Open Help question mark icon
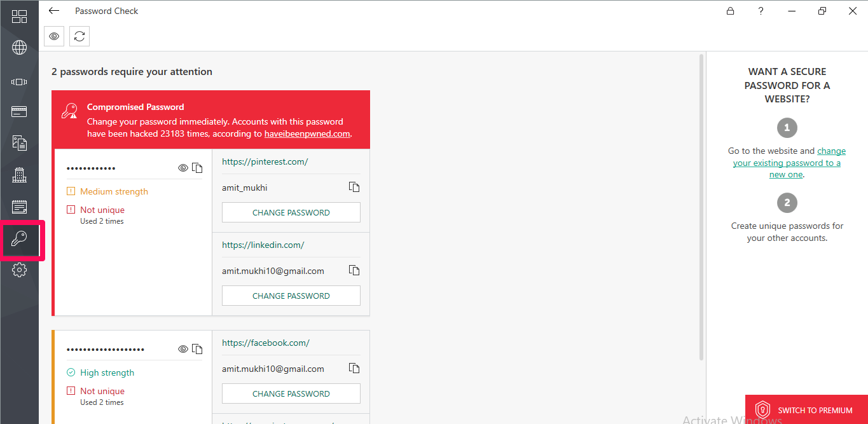868x424 pixels. coord(761,11)
